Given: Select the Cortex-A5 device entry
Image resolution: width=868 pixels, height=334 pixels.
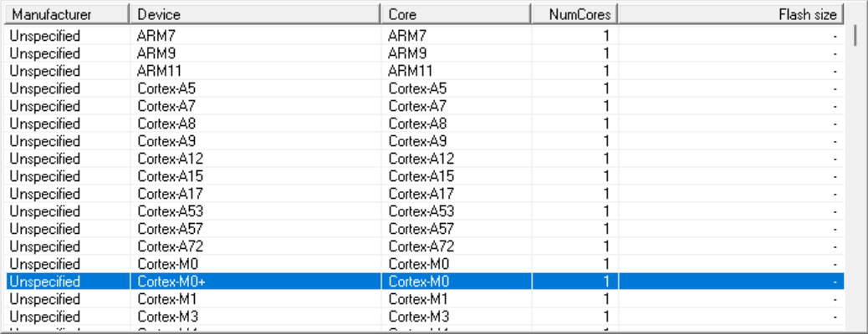Looking at the screenshot, I should tap(166, 89).
